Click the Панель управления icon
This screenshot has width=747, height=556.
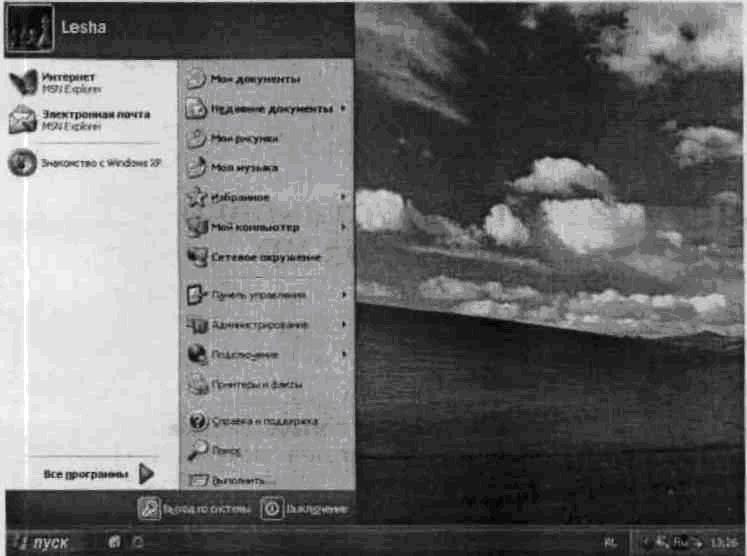[197, 294]
